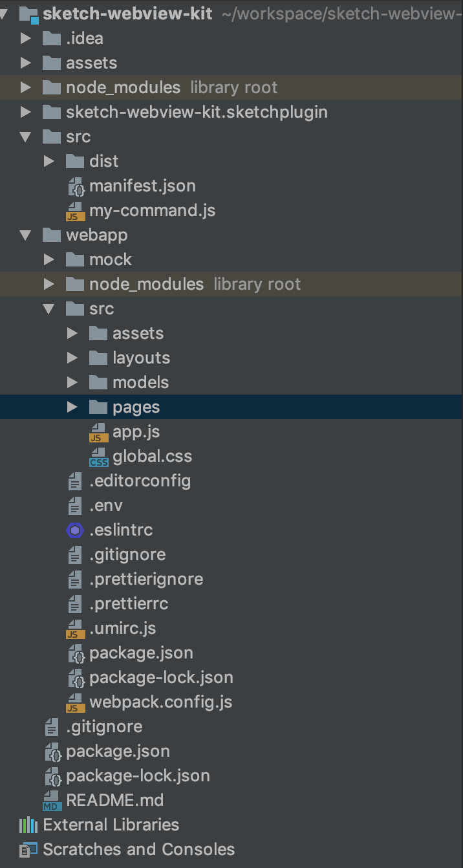
Task: Click the Scratches and Consoles icon
Action: pos(28,850)
